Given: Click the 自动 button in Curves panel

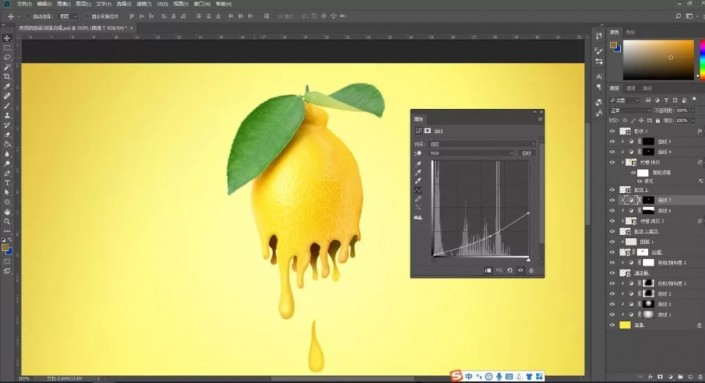Looking at the screenshot, I should [527, 153].
